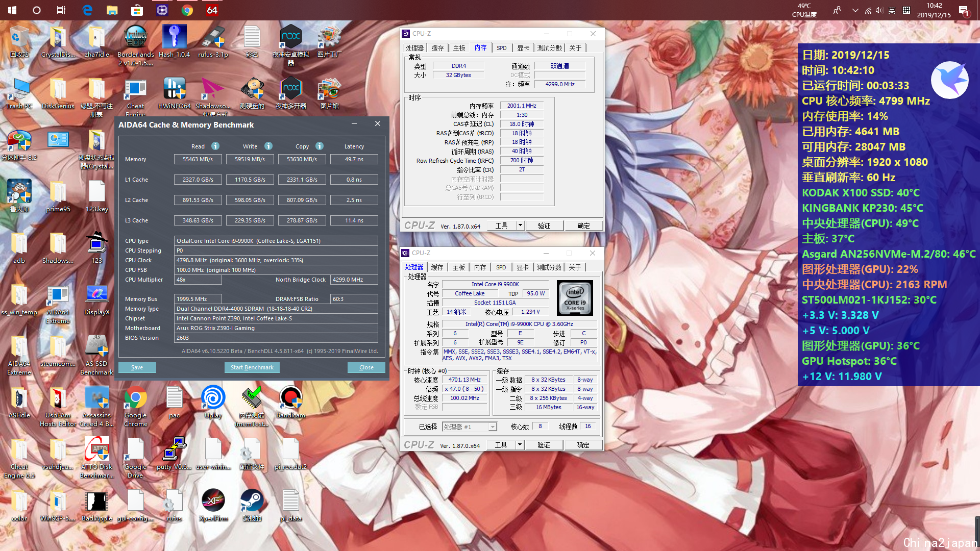Launch the Google Chrome desktop shortcut

click(135, 407)
